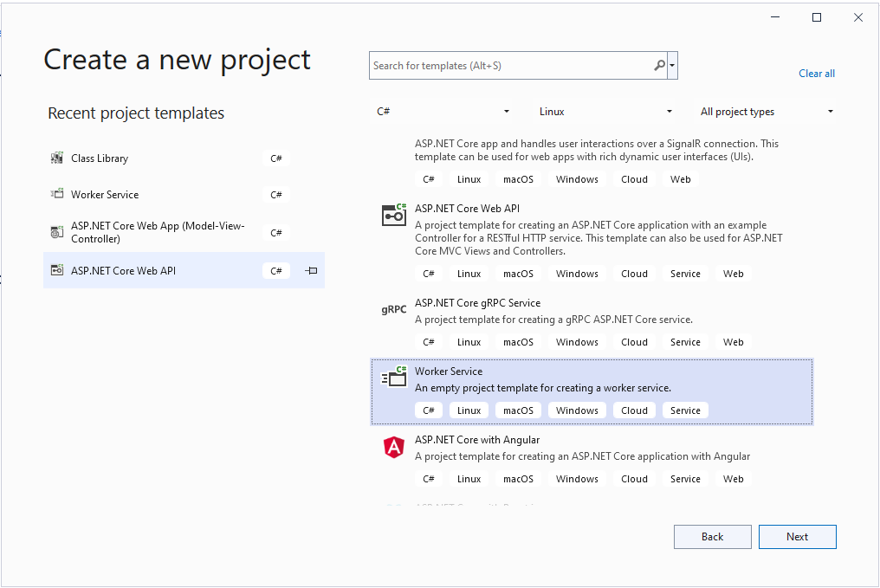This screenshot has height=588, width=880.
Task: Select Worker Service from recent templates
Action: (184, 195)
